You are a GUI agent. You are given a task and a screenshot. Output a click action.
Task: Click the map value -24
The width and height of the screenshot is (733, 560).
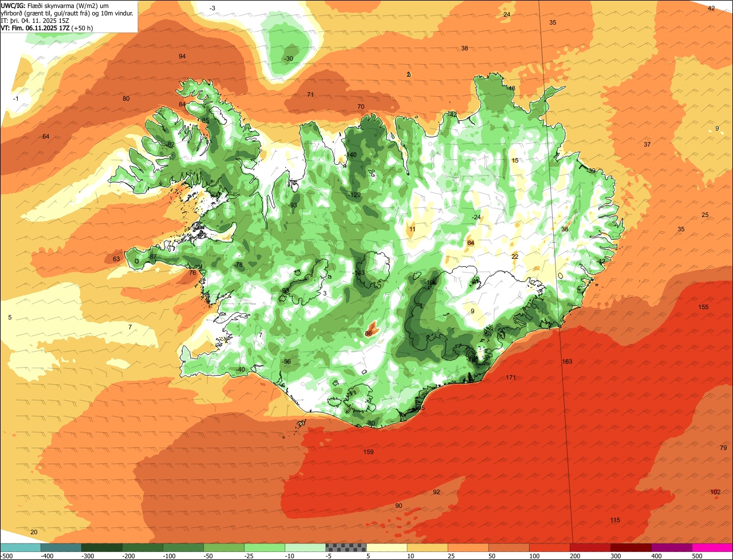(x=476, y=217)
